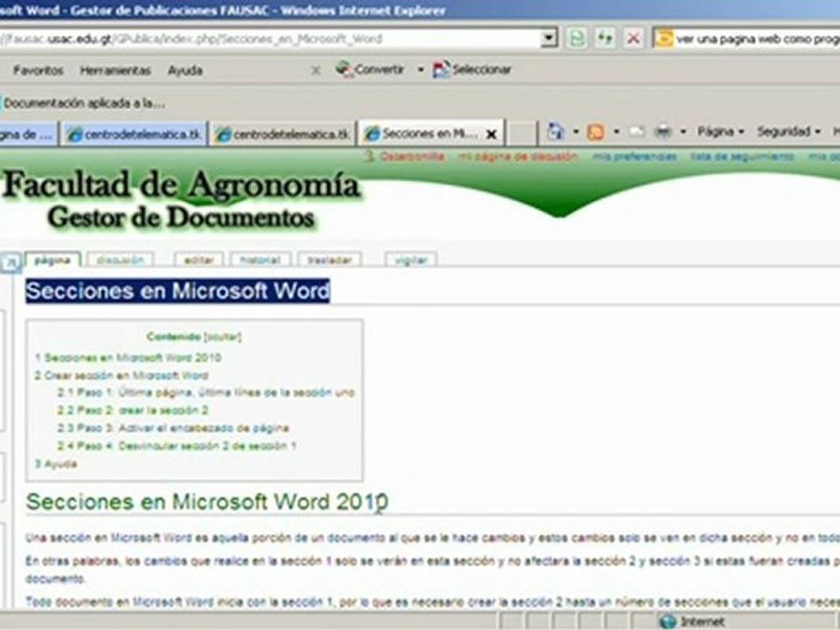Open the address bar history dropdown
The width and height of the screenshot is (840, 630).
(x=549, y=38)
